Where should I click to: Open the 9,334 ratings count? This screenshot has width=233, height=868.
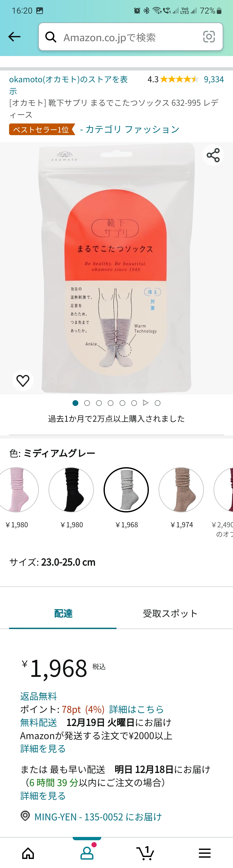click(214, 79)
